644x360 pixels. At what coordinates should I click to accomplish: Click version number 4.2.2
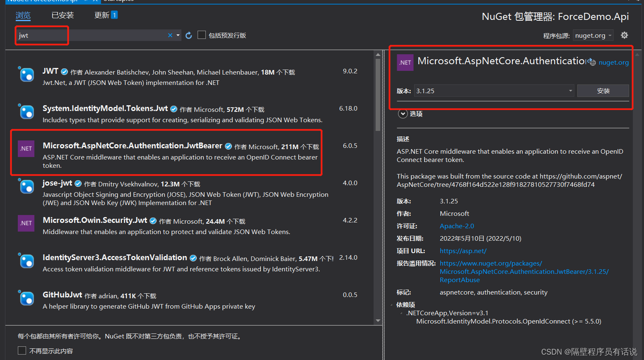click(x=350, y=220)
